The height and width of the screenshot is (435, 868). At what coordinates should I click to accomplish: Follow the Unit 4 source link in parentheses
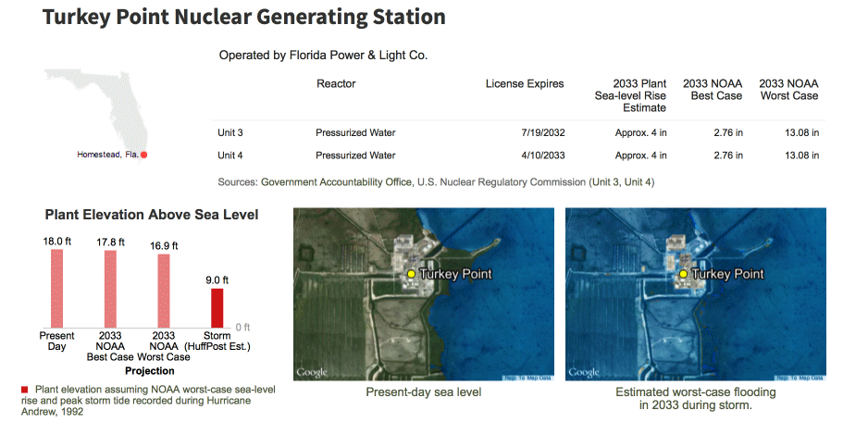tap(636, 182)
